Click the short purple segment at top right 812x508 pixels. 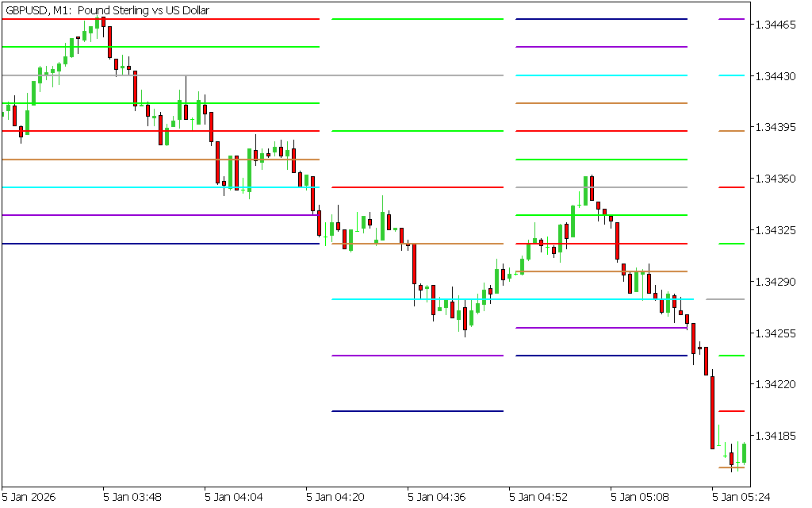pos(731,19)
